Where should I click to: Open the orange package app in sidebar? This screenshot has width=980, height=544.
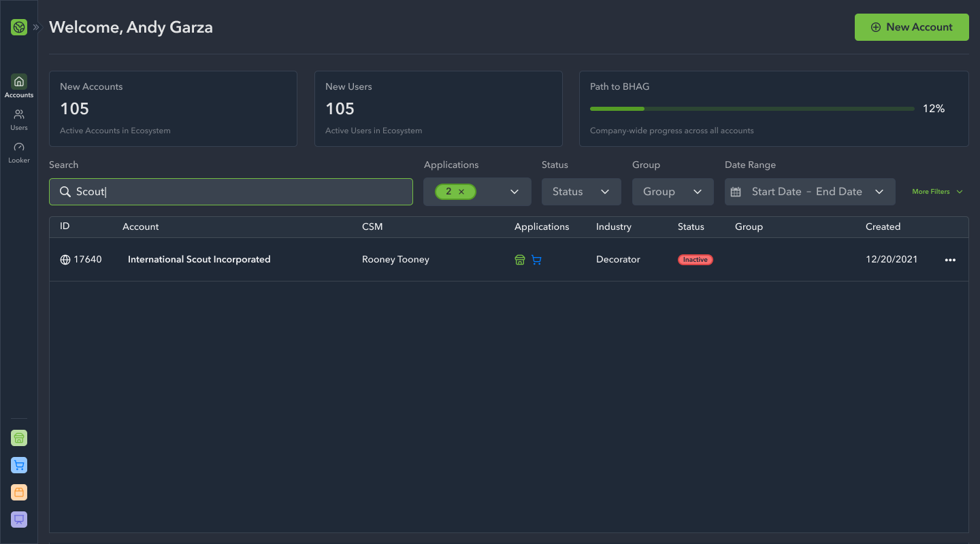pos(19,492)
